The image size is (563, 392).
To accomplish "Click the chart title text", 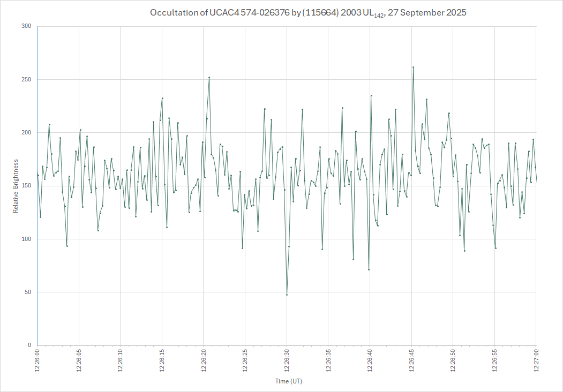I will click(308, 13).
